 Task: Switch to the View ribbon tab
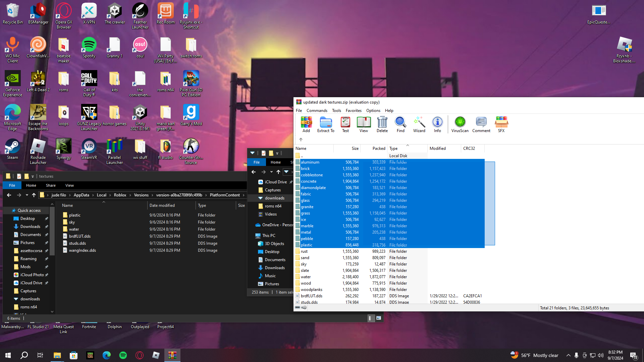pos(69,185)
